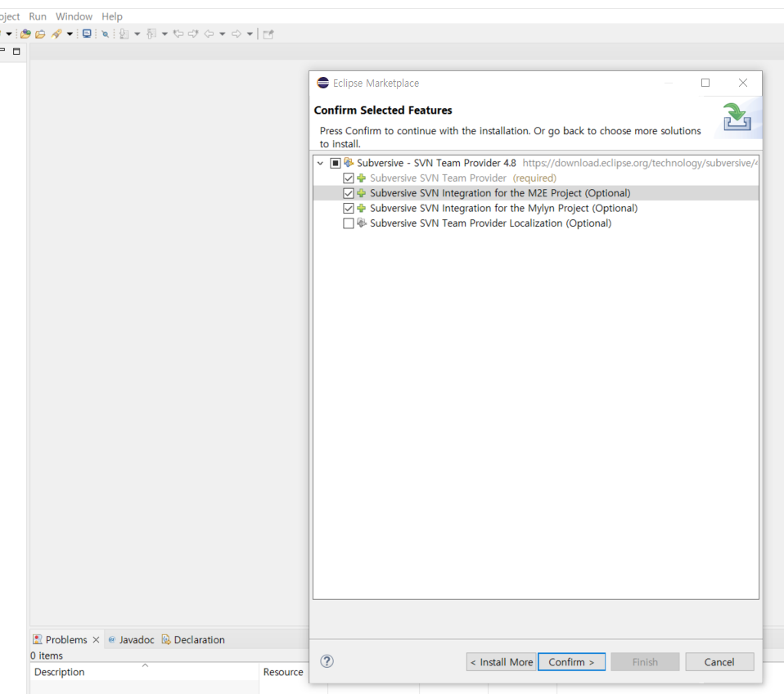
Task: Close the Eclipse Marketplace dialog
Action: coord(743,83)
